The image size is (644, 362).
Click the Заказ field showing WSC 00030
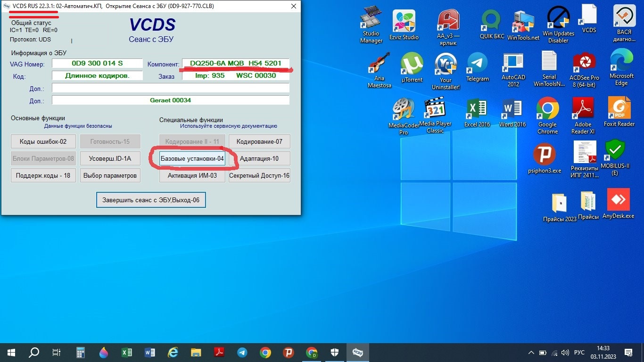(x=236, y=75)
